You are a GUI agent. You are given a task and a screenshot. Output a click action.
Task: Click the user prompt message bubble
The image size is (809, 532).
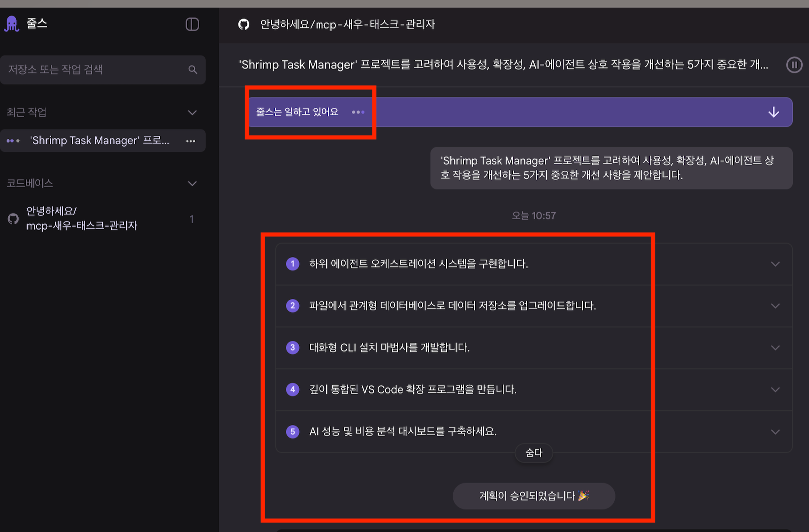(611, 168)
